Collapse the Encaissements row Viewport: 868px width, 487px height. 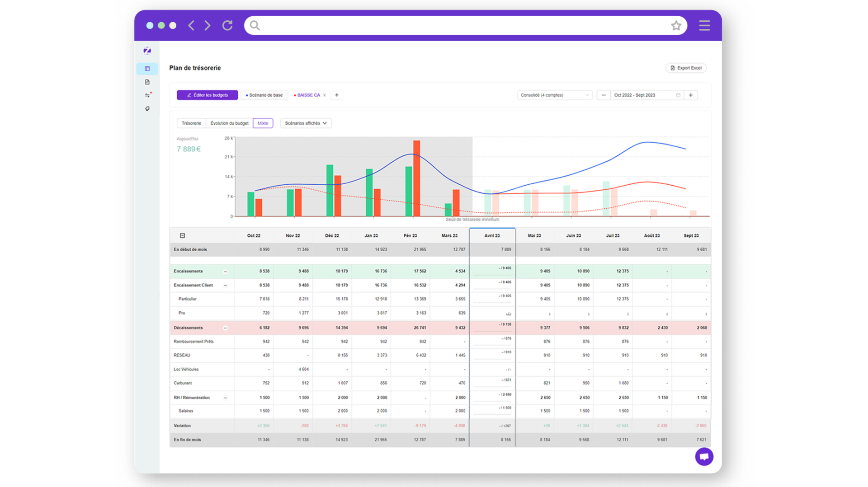225,272
